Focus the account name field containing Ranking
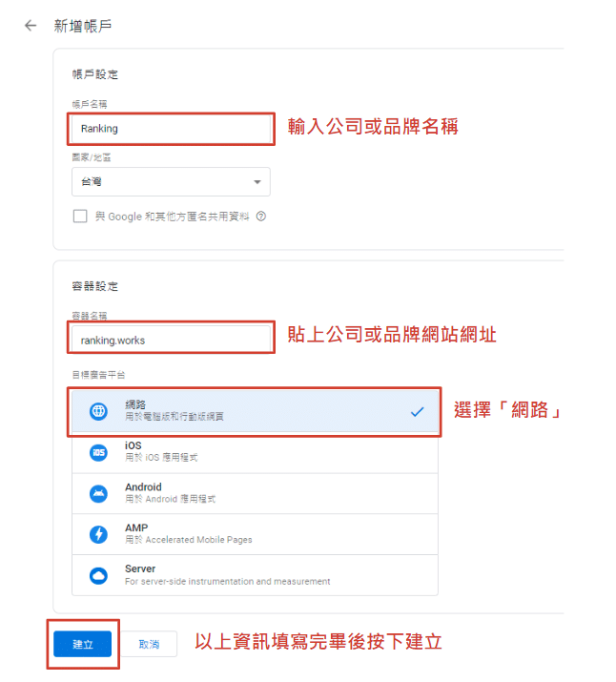The height and width of the screenshot is (682, 616). click(171, 129)
